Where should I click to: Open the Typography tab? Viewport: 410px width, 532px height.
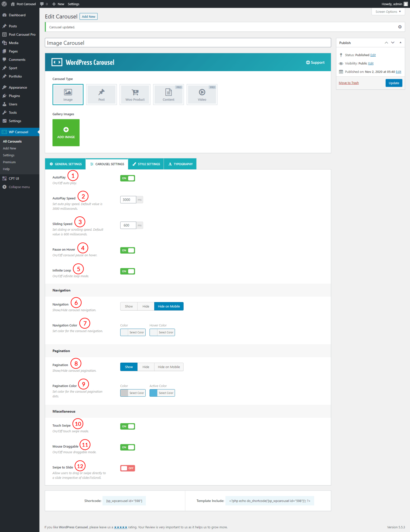[180, 164]
